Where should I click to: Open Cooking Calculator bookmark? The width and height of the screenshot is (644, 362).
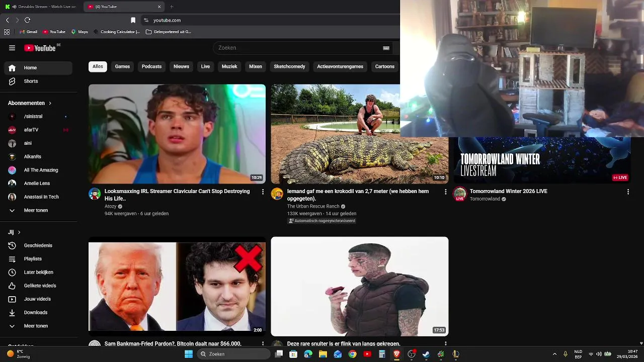tap(116, 32)
